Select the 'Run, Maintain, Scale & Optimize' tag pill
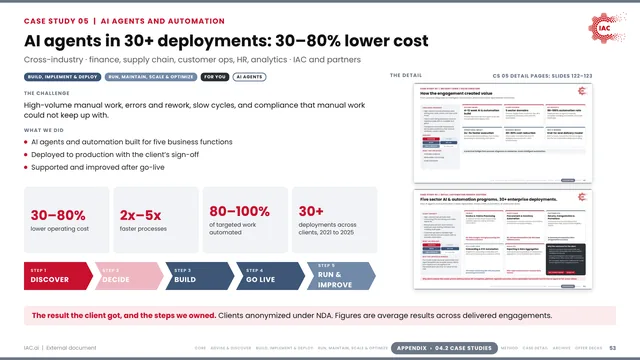 pos(151,77)
